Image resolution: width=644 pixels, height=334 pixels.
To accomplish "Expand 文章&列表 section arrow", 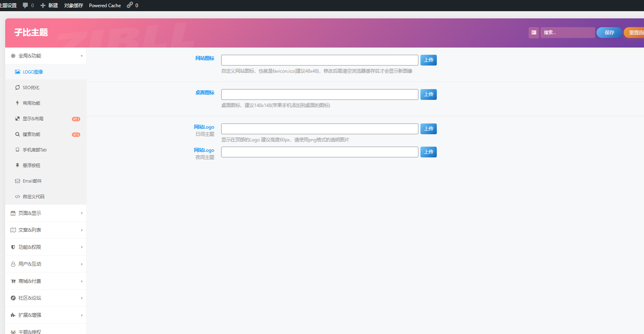I will [81, 230].
